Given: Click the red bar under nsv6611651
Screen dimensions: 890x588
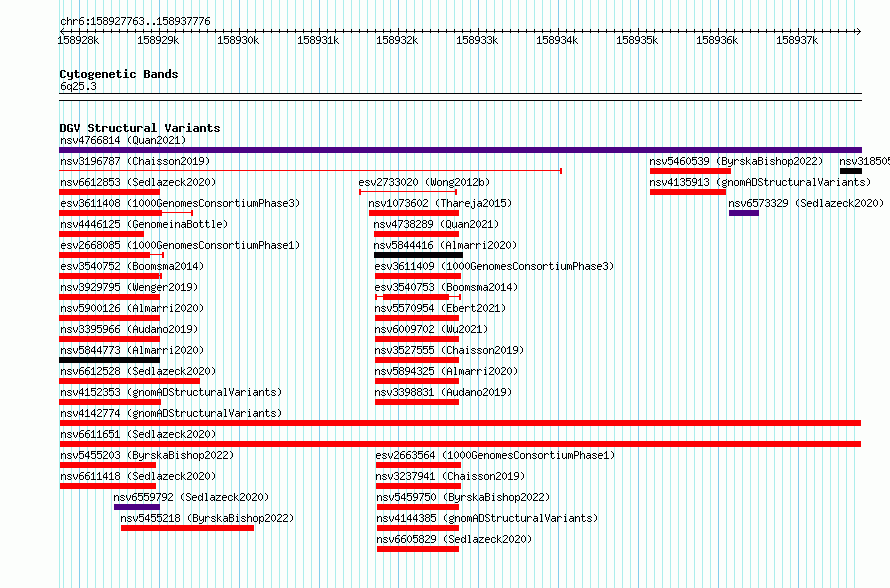Looking at the screenshot, I should (460, 444).
